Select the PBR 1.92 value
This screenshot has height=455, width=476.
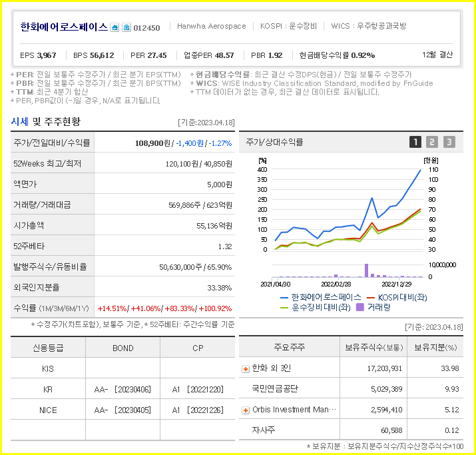(266, 55)
